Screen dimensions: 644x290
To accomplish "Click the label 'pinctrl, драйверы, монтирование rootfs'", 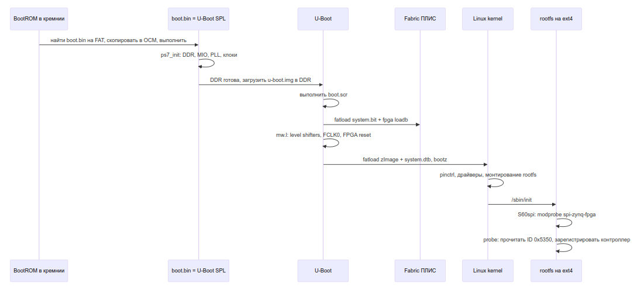I will pyautogui.click(x=488, y=175).
